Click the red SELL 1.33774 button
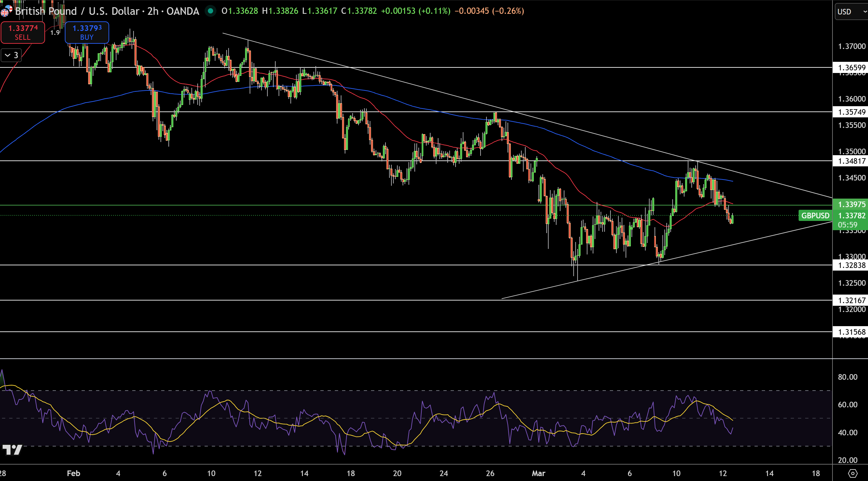 23,32
